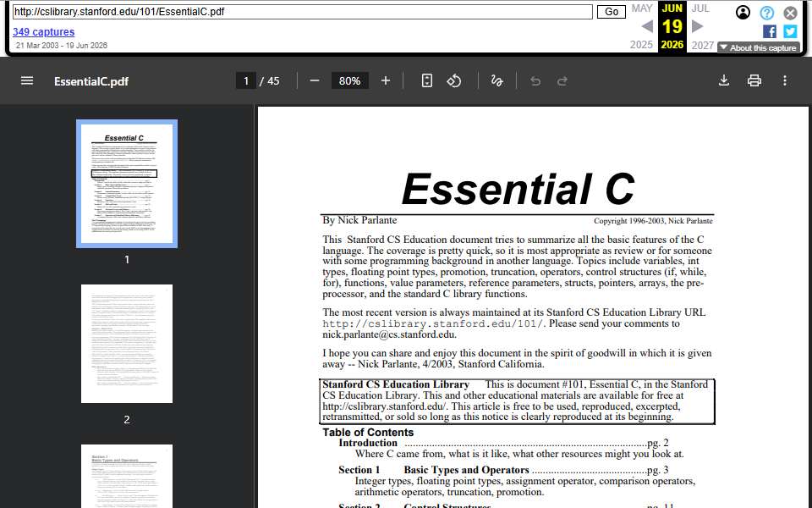Close the Wayback Machine toolbar
Viewport: 812px width, 508px height.
tap(790, 13)
